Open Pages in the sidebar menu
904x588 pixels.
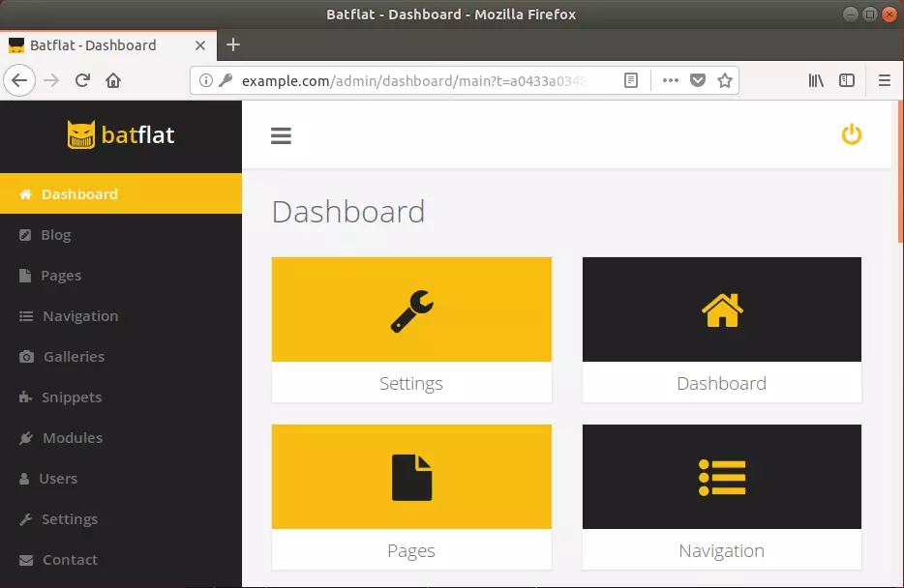coord(120,276)
